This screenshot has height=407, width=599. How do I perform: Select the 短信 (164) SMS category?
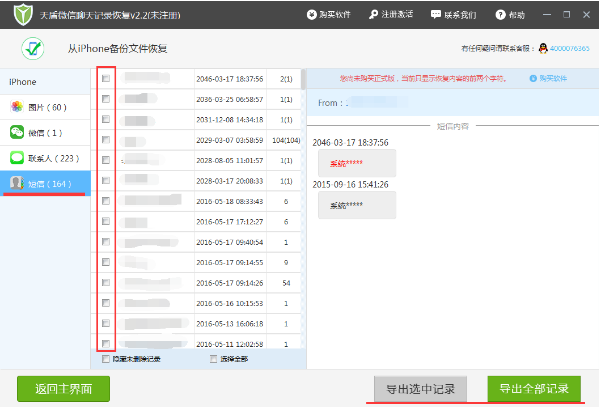tap(45, 184)
